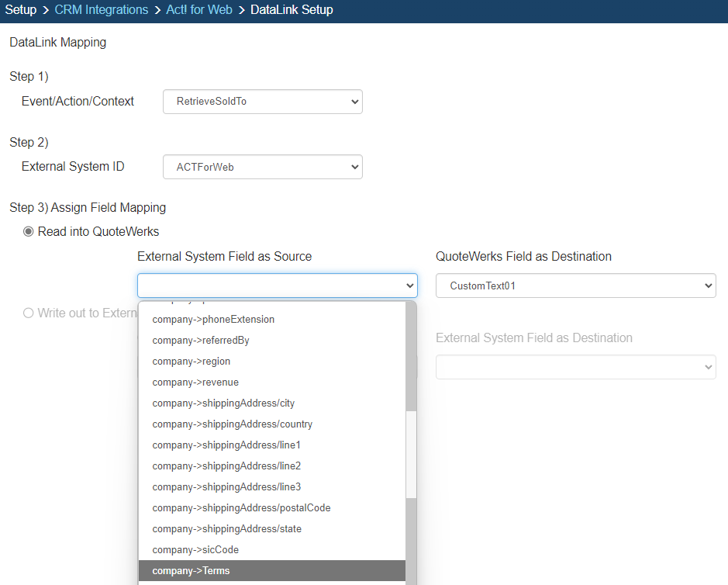
Task: Select the Read into QuoteWerks radio button
Action: point(29,231)
